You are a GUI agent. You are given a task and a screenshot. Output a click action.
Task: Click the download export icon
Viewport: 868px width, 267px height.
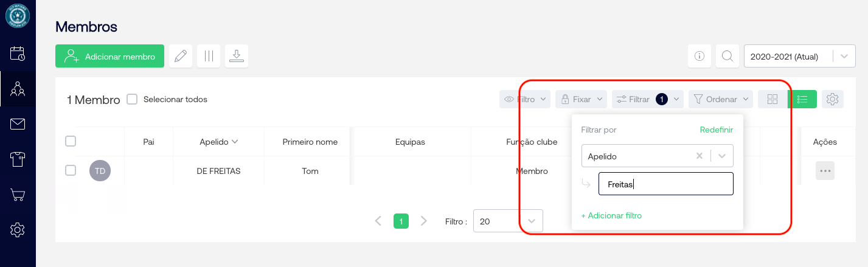point(237,57)
